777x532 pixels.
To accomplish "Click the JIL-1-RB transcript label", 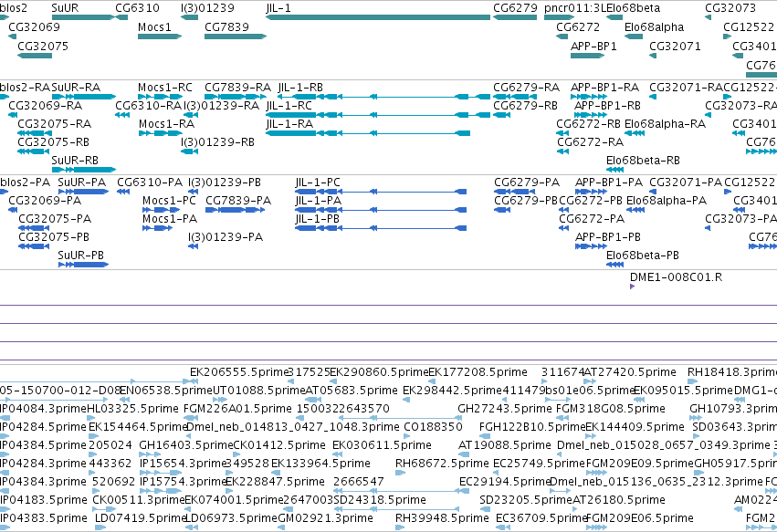I will coord(300,88).
